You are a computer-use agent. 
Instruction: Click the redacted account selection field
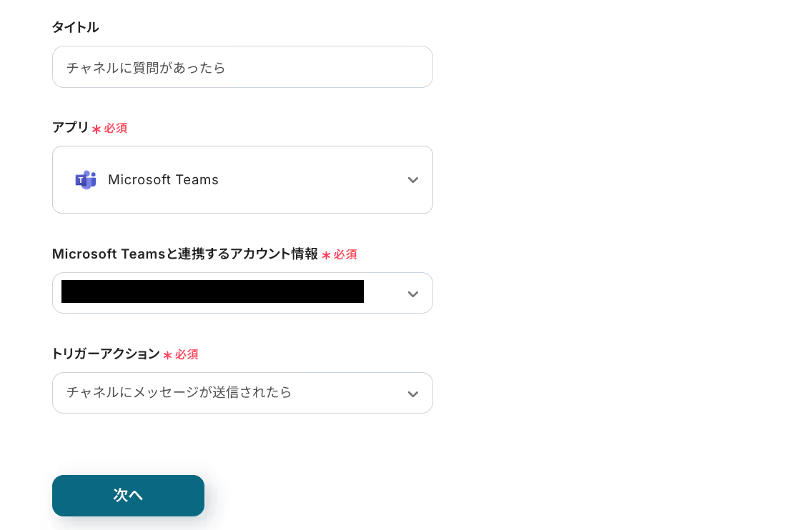pos(212,292)
